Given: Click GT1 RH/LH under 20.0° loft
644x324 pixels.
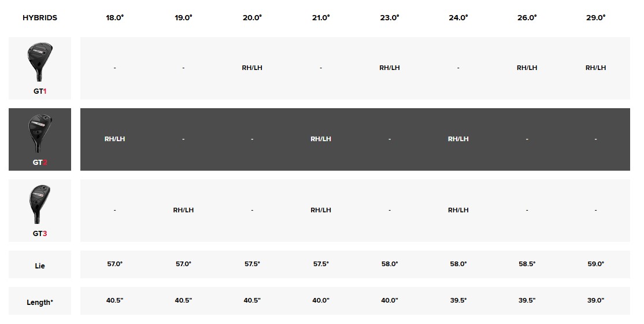Looking at the screenshot, I should tap(252, 68).
